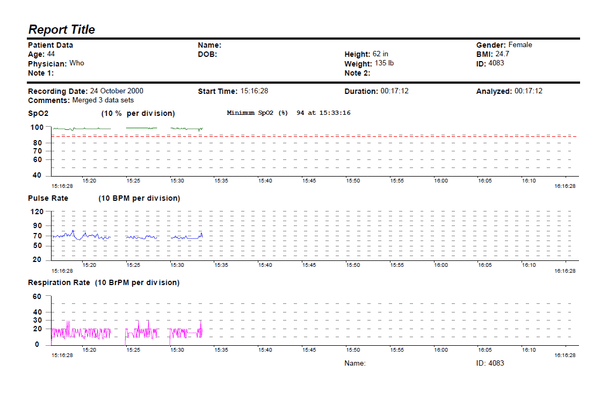This screenshot has height=394, width=608.
Task: Select the "90" label on Pulse Rate axis
Action: (x=37, y=226)
